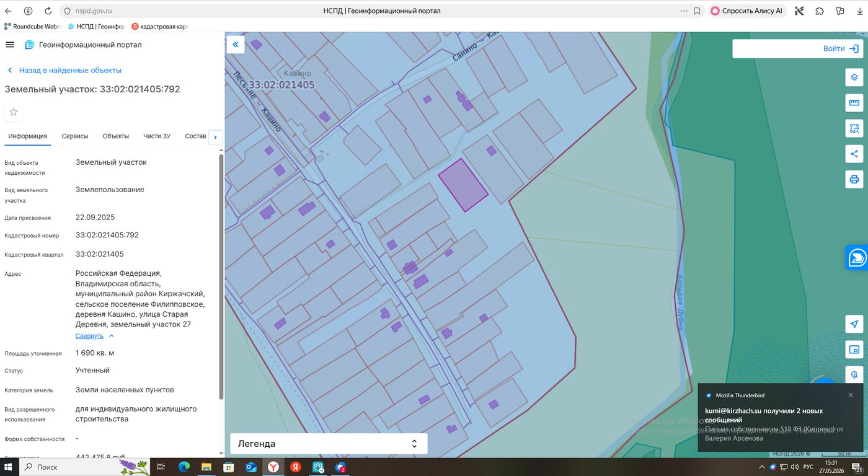Switch to Информация tab
868x476 pixels.
[x=28, y=136]
